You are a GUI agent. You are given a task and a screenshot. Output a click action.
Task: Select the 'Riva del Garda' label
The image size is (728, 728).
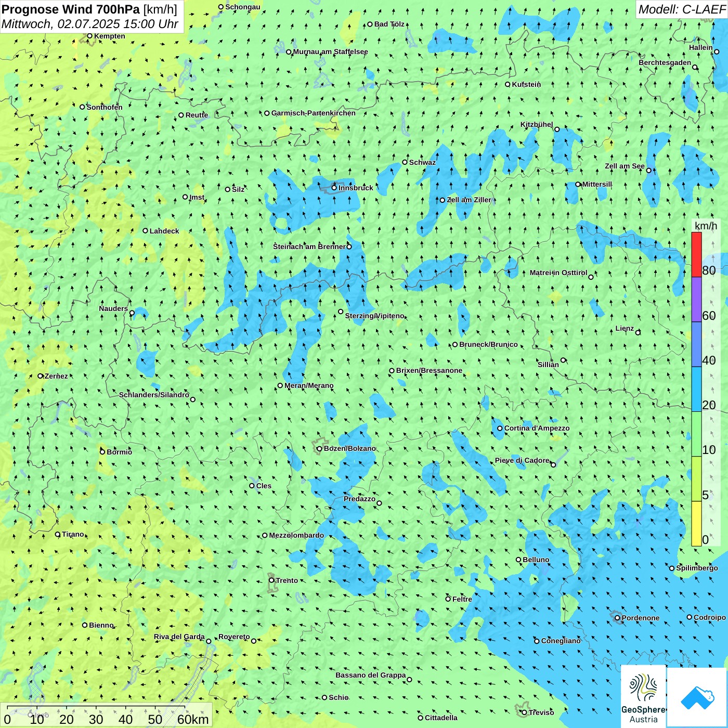point(179,636)
